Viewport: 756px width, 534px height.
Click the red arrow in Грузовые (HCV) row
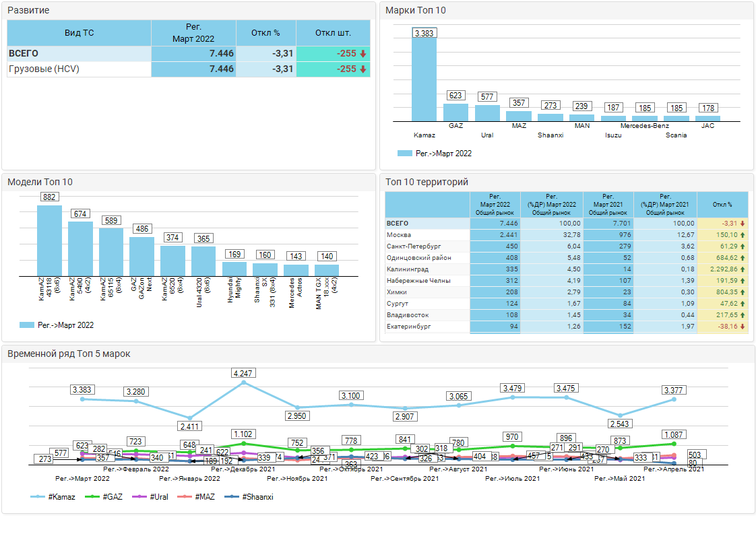coord(363,69)
